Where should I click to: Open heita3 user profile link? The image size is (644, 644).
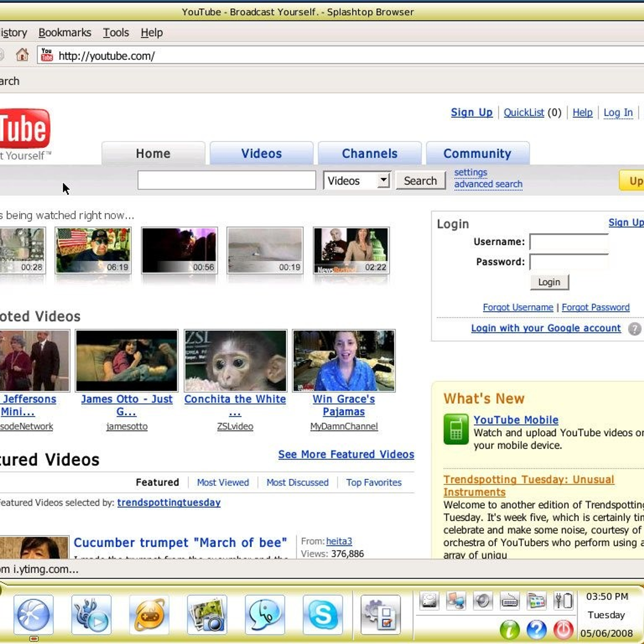pyautogui.click(x=339, y=541)
